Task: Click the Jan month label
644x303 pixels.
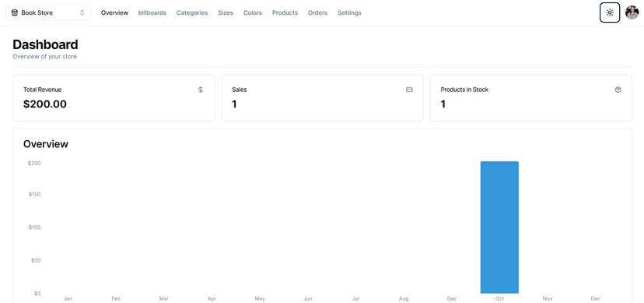Action: 68,299
